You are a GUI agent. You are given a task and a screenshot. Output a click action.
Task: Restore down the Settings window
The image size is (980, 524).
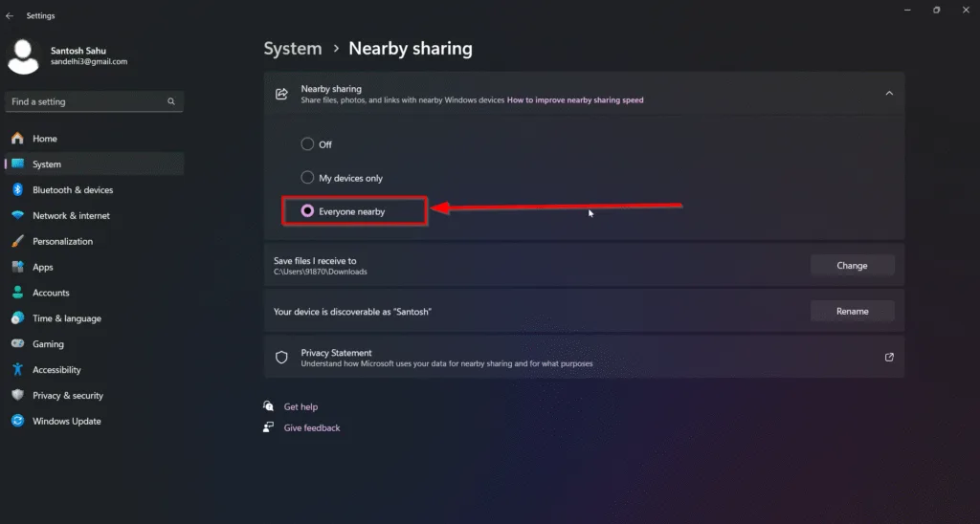click(x=936, y=10)
